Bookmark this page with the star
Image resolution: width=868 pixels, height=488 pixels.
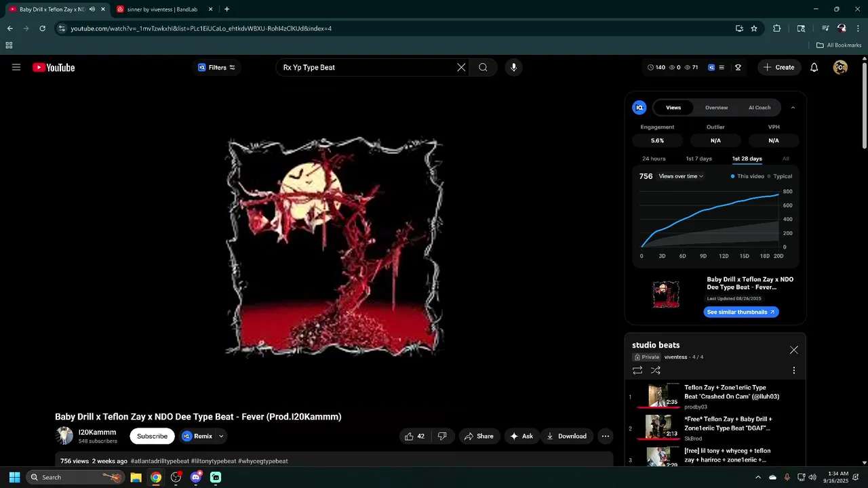(754, 28)
